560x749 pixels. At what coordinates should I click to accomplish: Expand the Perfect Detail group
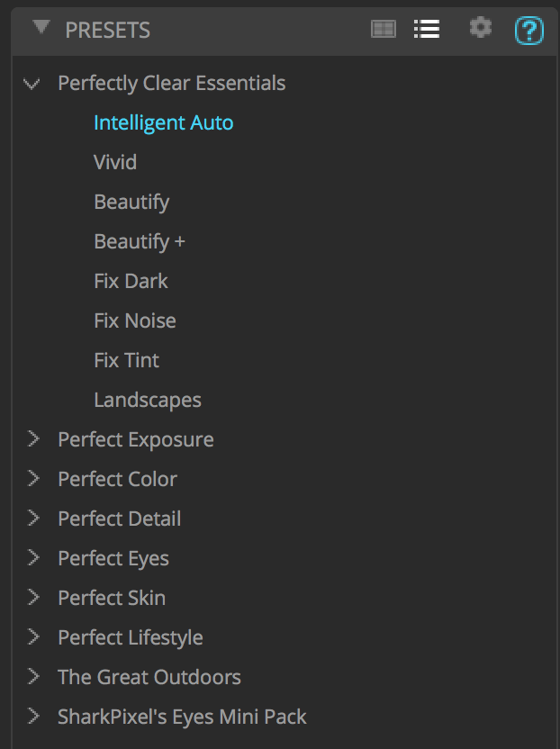click(33, 519)
